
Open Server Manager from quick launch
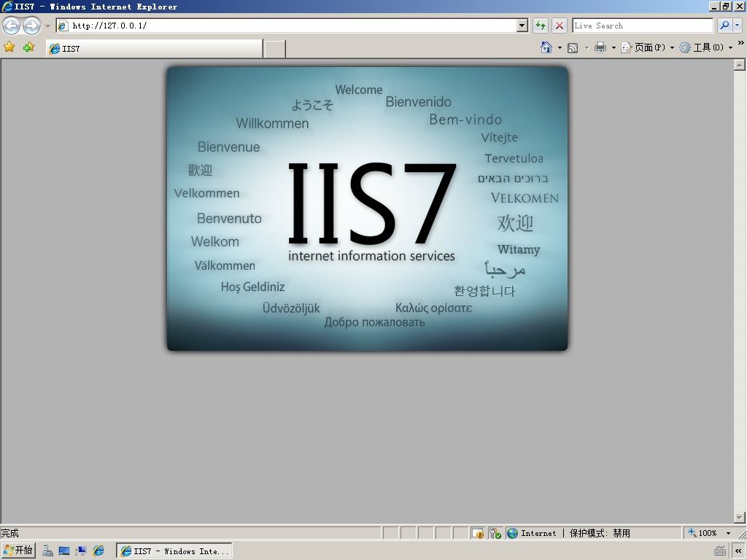pos(47,551)
